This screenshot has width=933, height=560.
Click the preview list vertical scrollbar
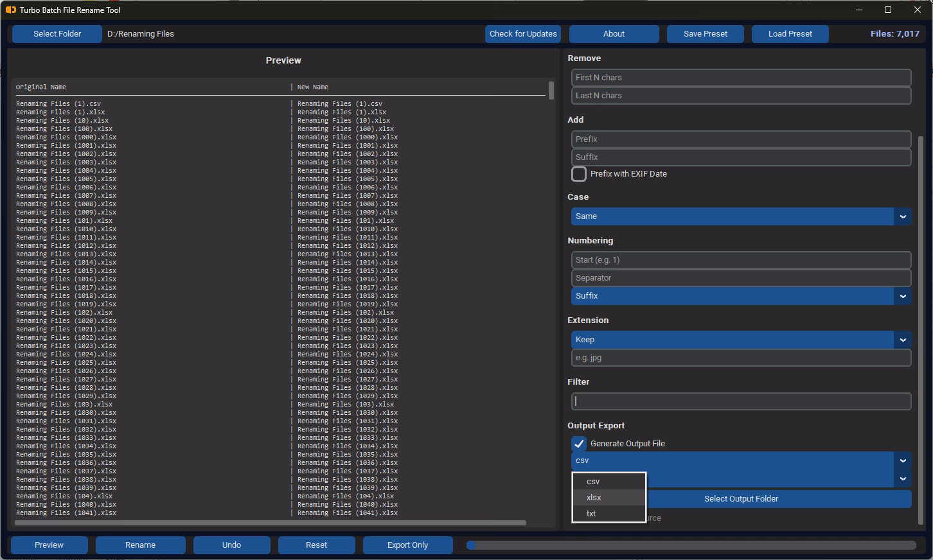[551, 91]
